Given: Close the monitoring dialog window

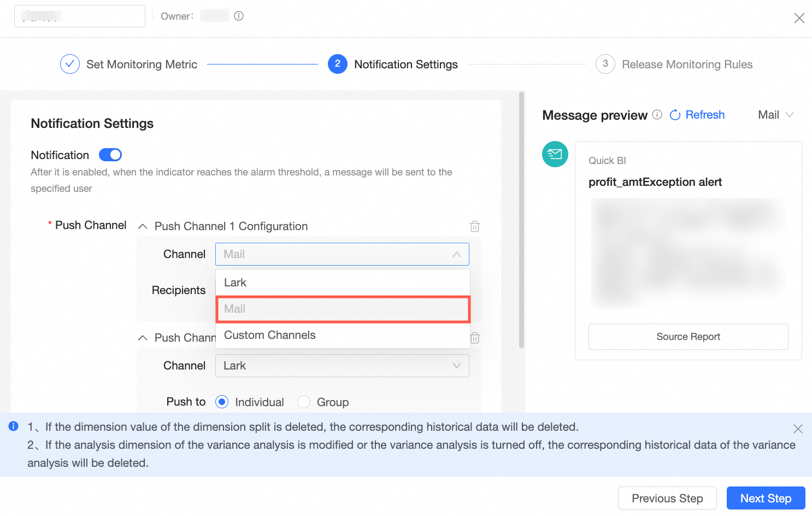Looking at the screenshot, I should (799, 18).
